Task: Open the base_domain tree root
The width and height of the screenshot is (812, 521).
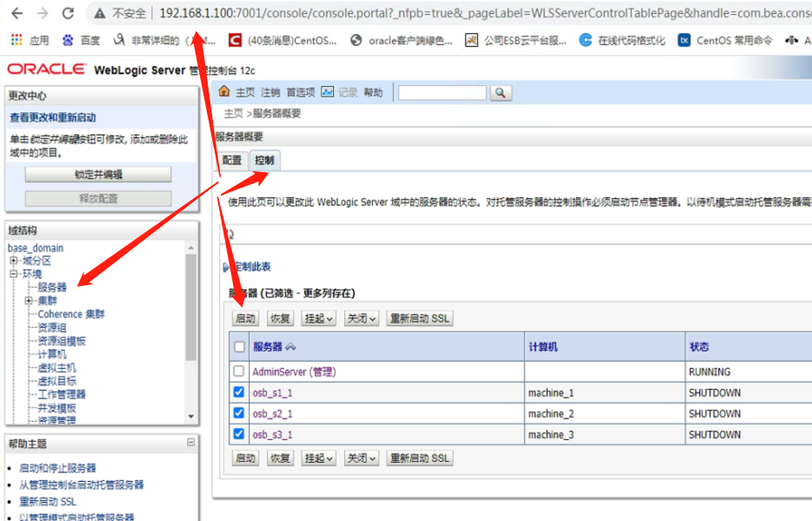Action: pos(36,248)
